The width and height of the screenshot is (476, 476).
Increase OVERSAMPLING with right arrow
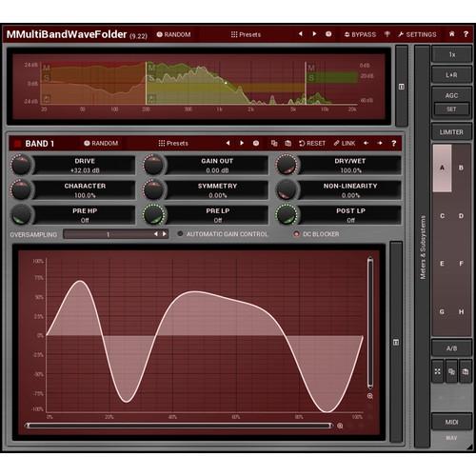(165, 234)
